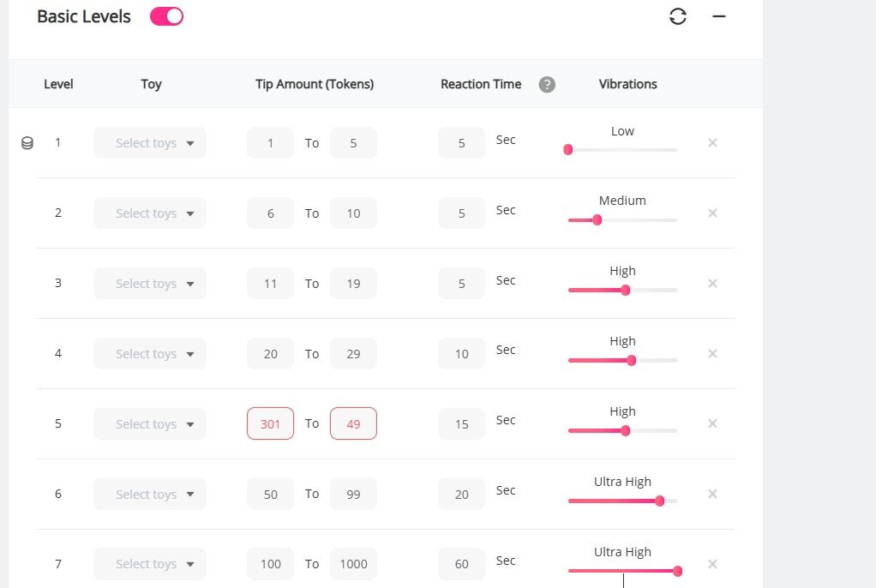Expand Select toys dropdown for level 4

click(150, 354)
